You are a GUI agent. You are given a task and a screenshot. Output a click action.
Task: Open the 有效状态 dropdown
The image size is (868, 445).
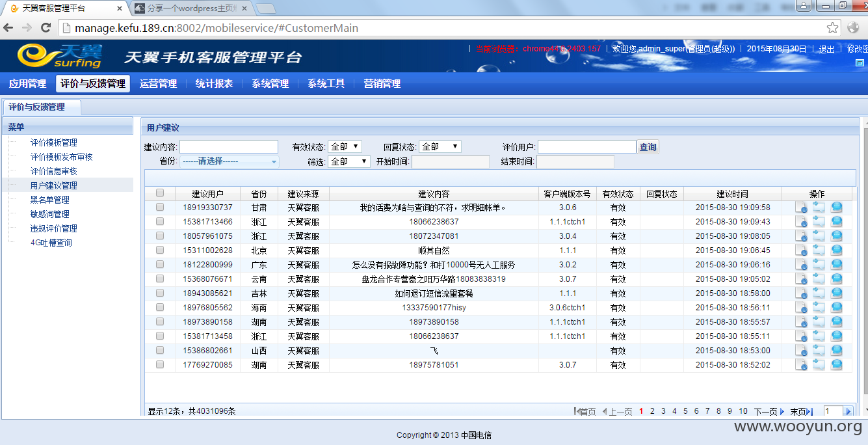click(345, 147)
